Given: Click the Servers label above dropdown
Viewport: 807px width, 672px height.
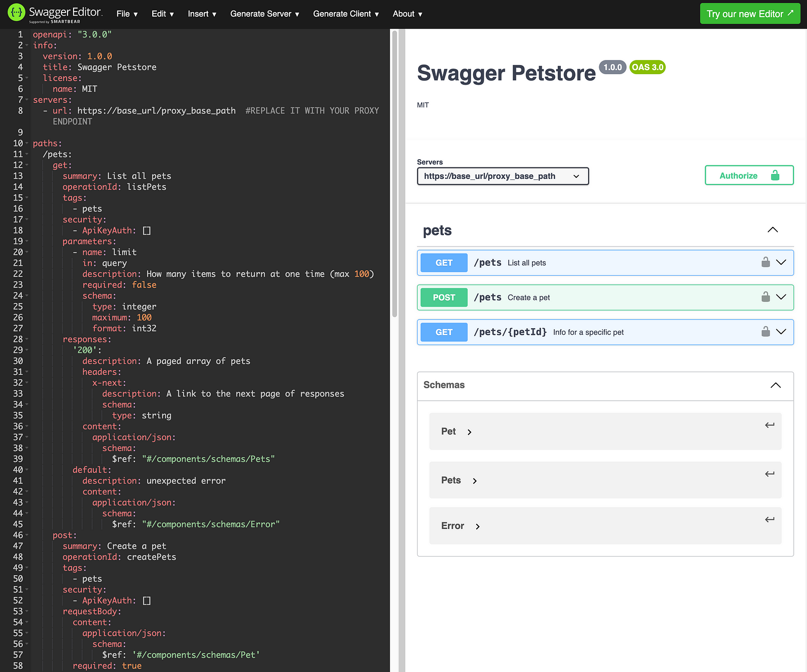Looking at the screenshot, I should click(430, 162).
